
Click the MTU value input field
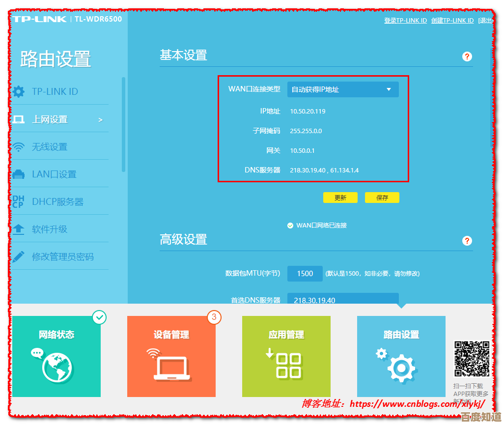[x=305, y=273]
